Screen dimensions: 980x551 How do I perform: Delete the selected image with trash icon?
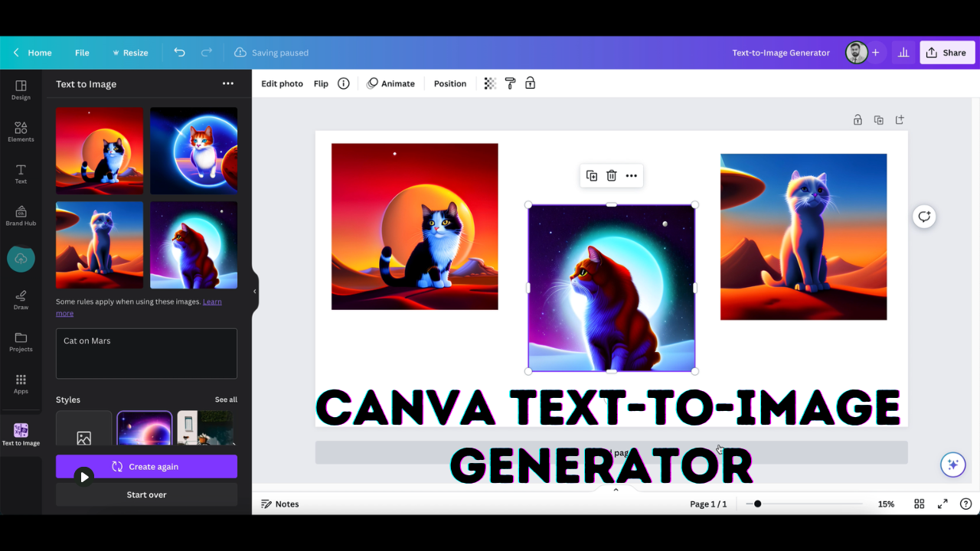[x=612, y=175]
